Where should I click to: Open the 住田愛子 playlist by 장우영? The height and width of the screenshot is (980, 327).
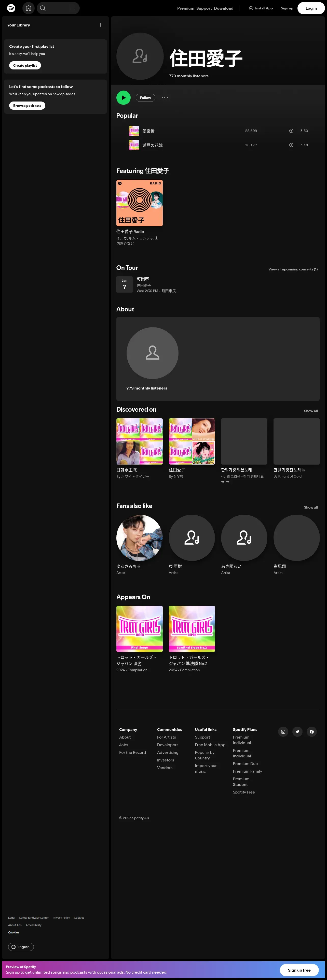[x=192, y=441]
